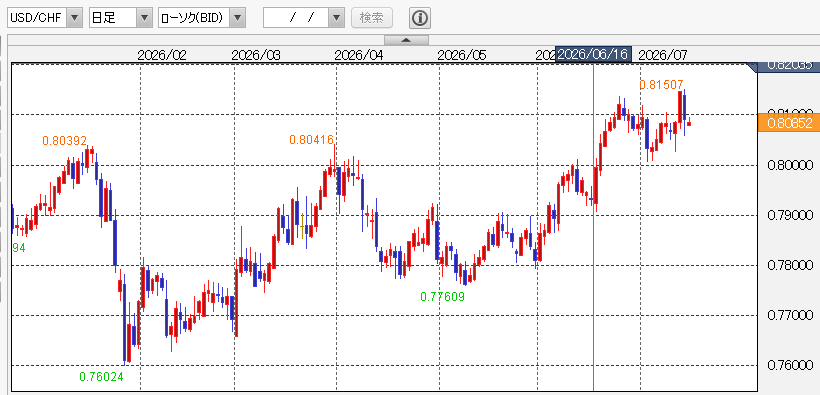This screenshot has width=820, height=395.
Task: Click the 2026/02 date axis label
Action: coord(162,55)
